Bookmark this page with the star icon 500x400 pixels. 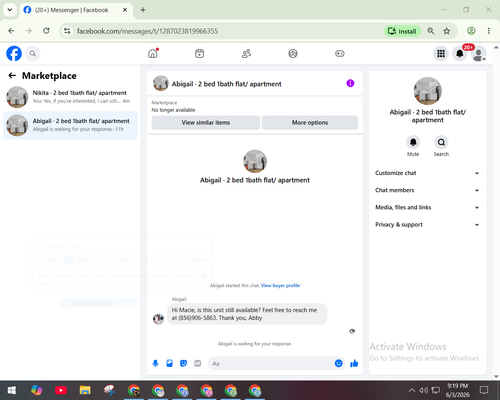(447, 31)
